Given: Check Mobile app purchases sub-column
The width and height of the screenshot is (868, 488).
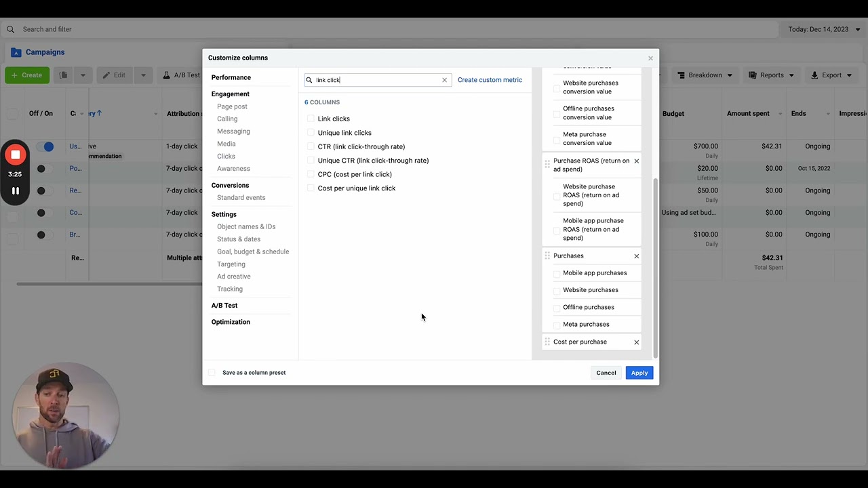Looking at the screenshot, I should (557, 274).
